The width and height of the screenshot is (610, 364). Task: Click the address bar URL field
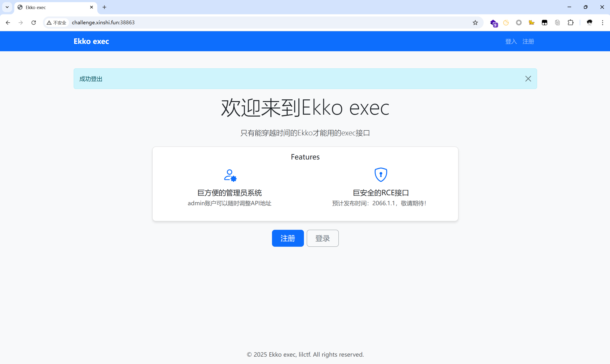pos(245,23)
